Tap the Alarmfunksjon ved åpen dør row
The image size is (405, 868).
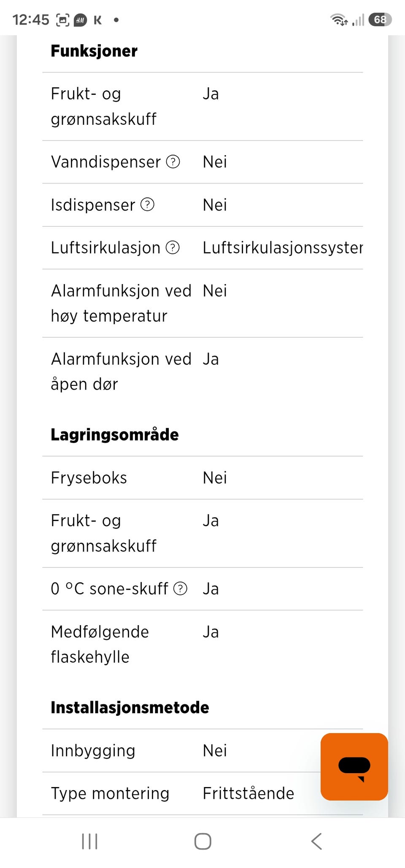(x=202, y=371)
